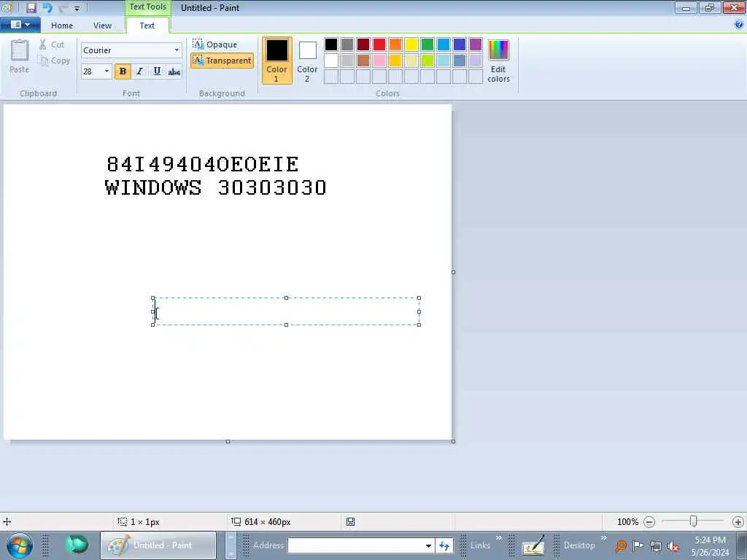Toggle Bold formatting
This screenshot has height=560, width=747.
[x=123, y=71]
